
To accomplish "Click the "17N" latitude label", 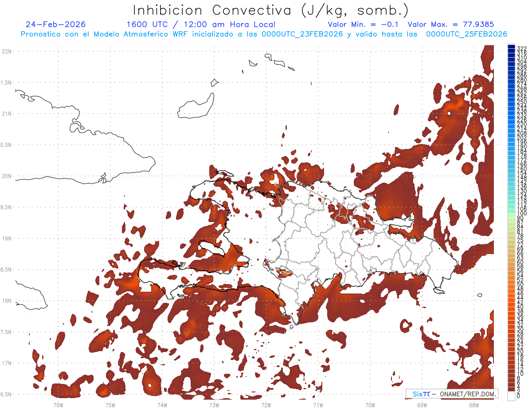I will click(7, 363).
